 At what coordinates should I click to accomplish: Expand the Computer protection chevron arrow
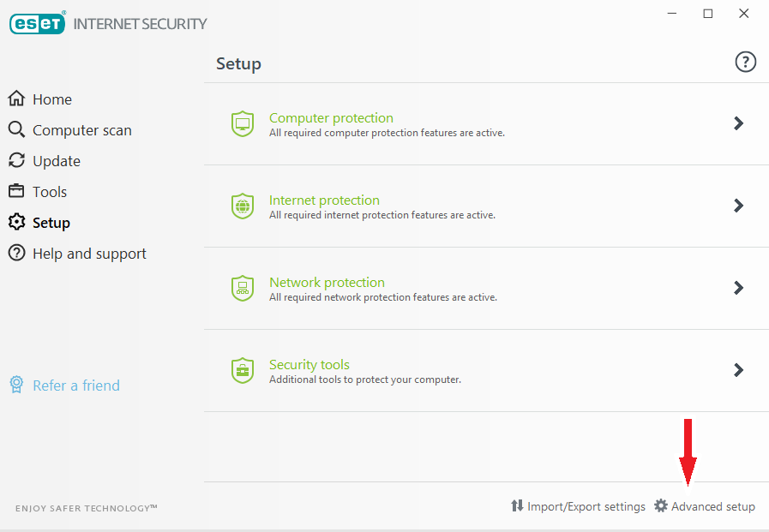tap(738, 123)
